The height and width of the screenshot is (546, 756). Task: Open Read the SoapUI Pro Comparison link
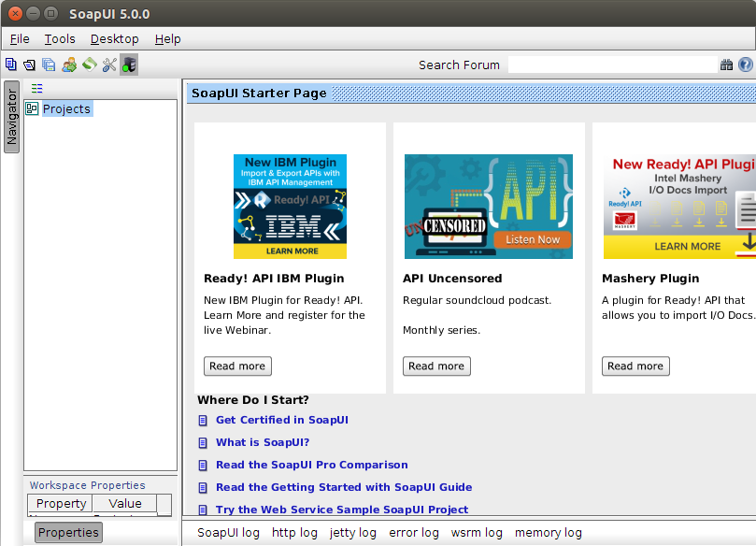pos(312,465)
